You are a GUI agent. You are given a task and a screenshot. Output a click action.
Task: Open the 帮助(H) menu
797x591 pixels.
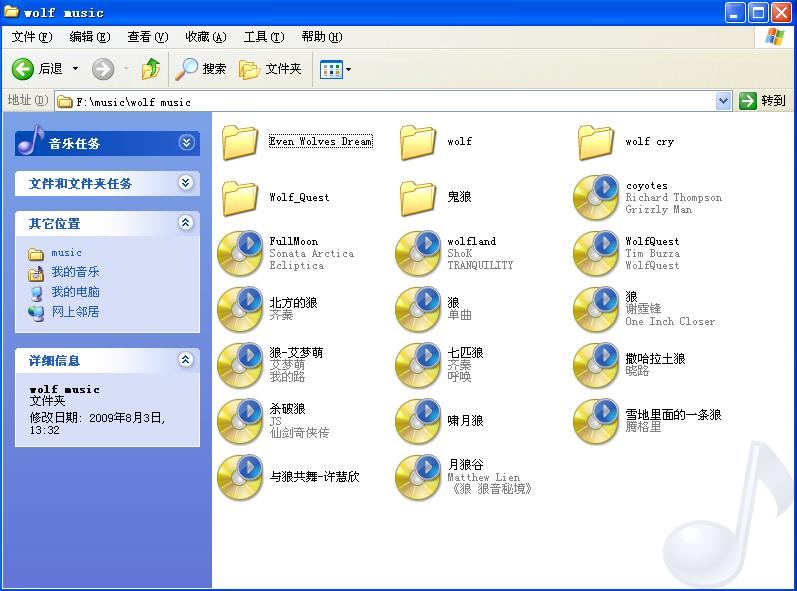(x=322, y=37)
